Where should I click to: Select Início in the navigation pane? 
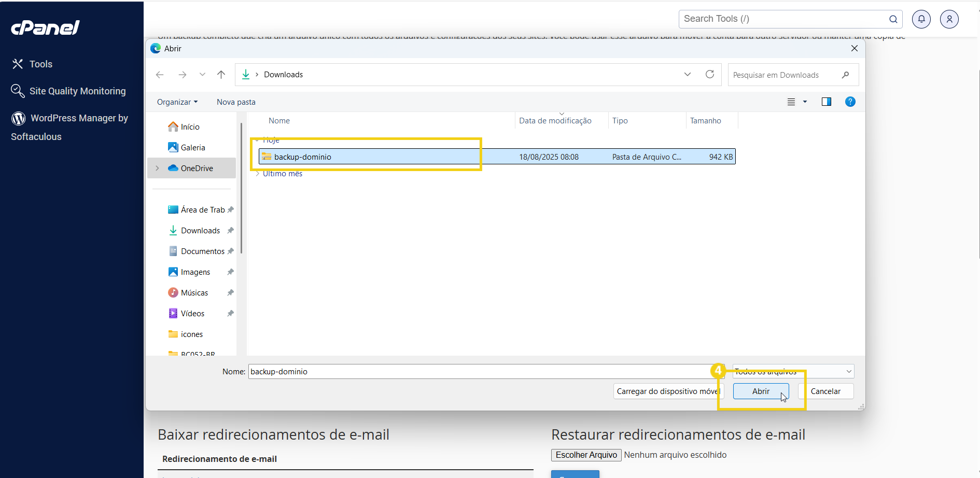pos(184,126)
